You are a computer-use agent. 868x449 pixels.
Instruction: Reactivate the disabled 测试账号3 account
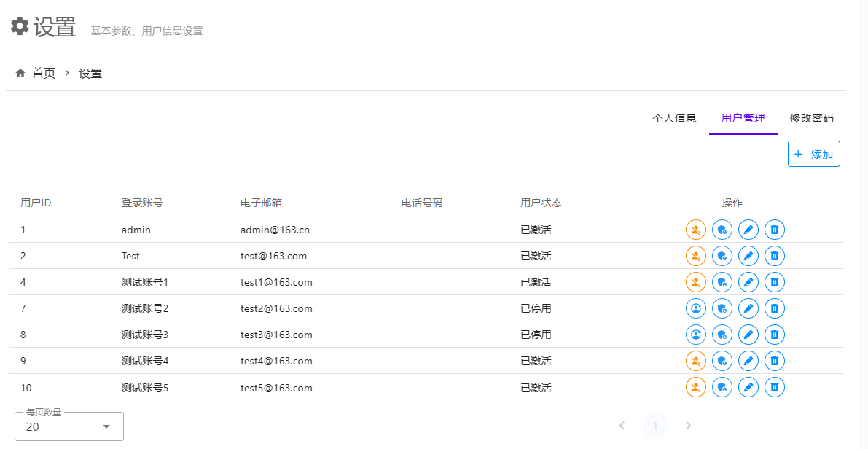(x=696, y=335)
